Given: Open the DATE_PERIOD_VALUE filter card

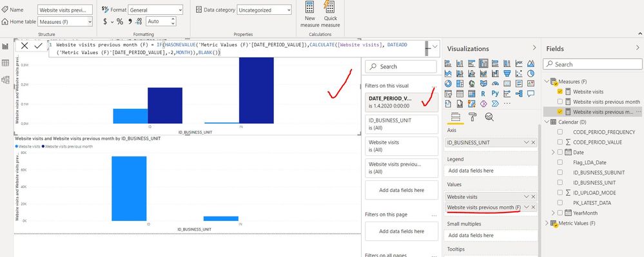Looking at the screenshot, I should click(x=401, y=102).
